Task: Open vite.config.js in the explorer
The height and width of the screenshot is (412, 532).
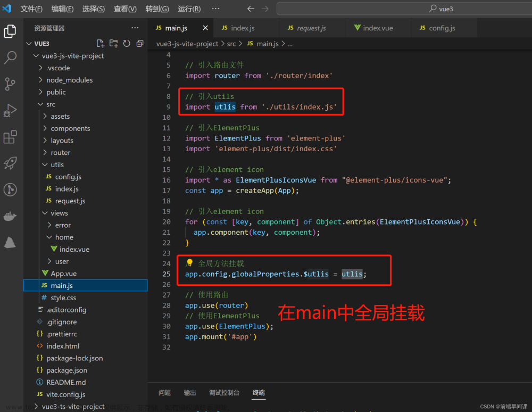Action: 86,394
